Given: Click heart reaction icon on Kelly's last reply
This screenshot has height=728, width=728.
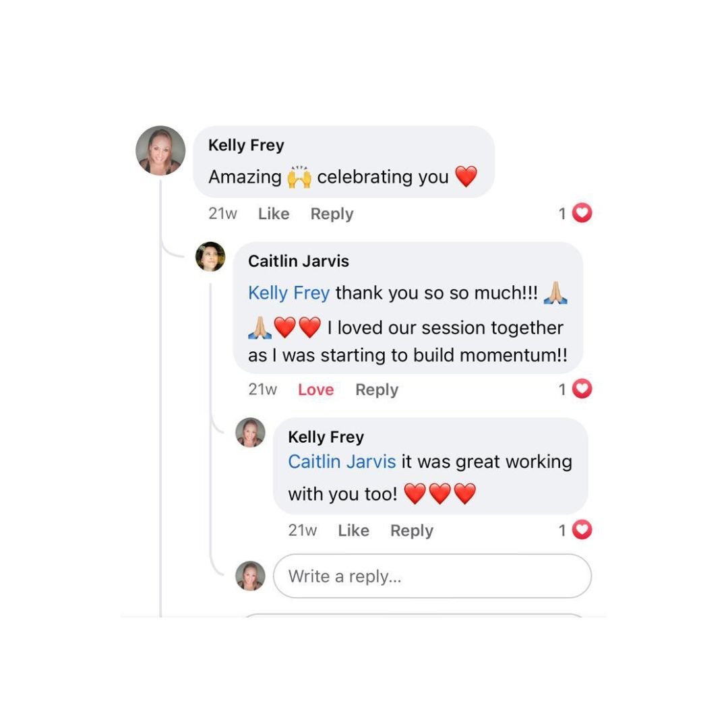Looking at the screenshot, I should [582, 530].
